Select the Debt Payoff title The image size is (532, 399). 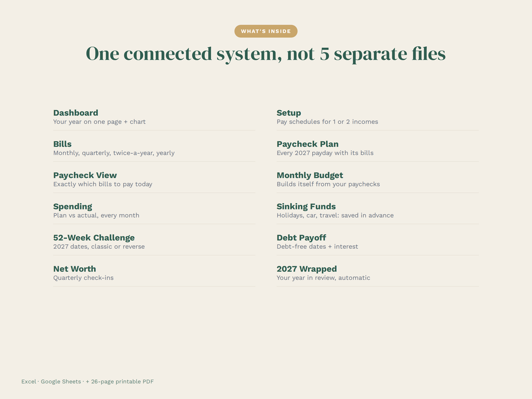pyautogui.click(x=301, y=238)
